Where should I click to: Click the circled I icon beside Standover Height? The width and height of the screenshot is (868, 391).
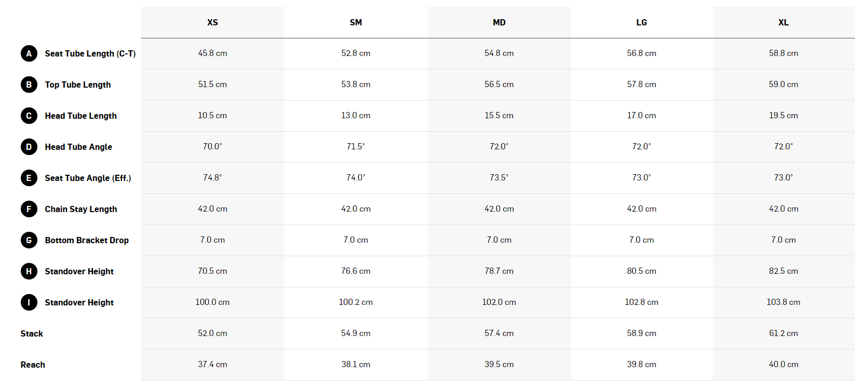click(29, 302)
